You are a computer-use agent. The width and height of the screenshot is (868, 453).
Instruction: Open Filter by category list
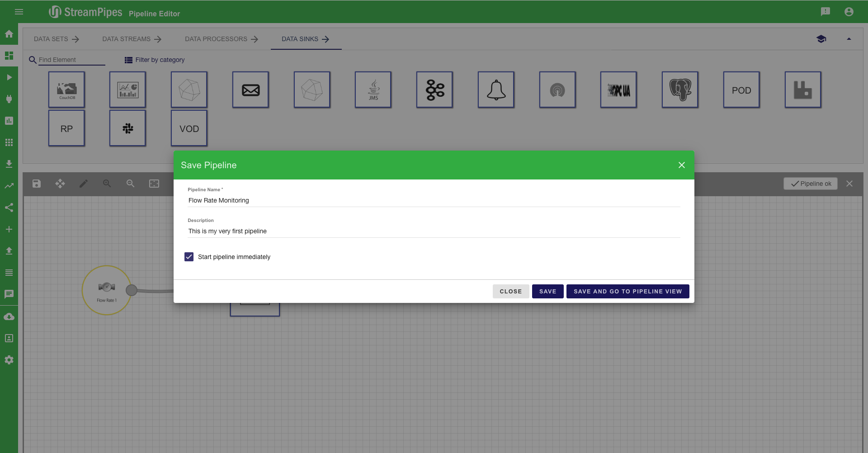(x=155, y=60)
